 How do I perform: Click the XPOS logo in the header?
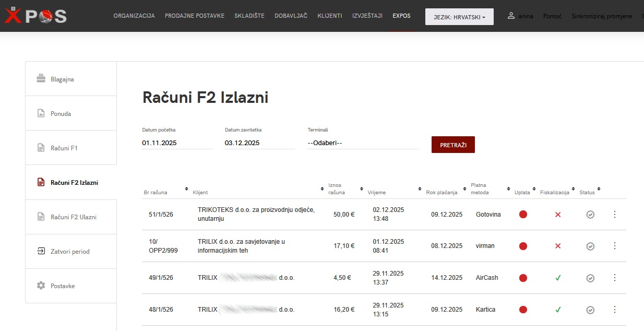[x=34, y=16]
